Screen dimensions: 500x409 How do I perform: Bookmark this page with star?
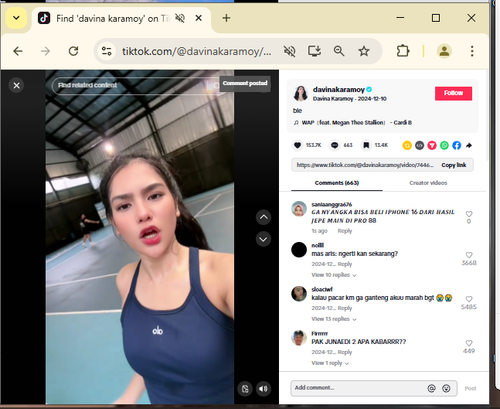coord(364,51)
